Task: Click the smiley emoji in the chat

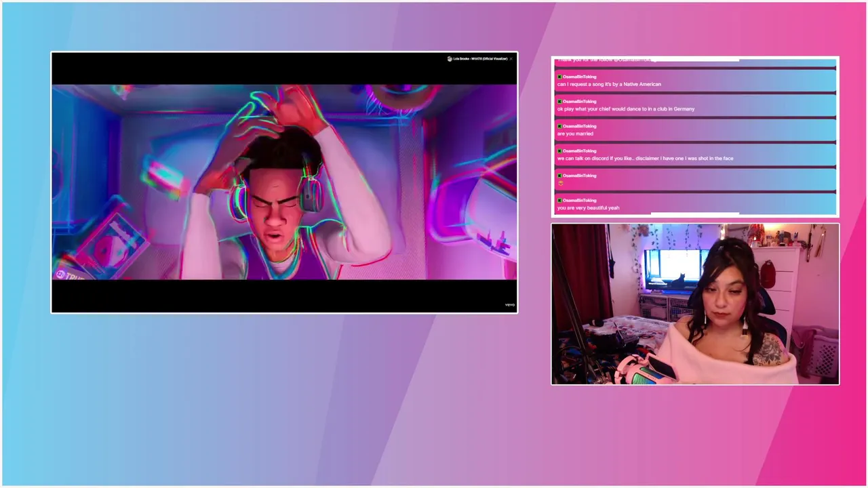Action: tap(561, 183)
